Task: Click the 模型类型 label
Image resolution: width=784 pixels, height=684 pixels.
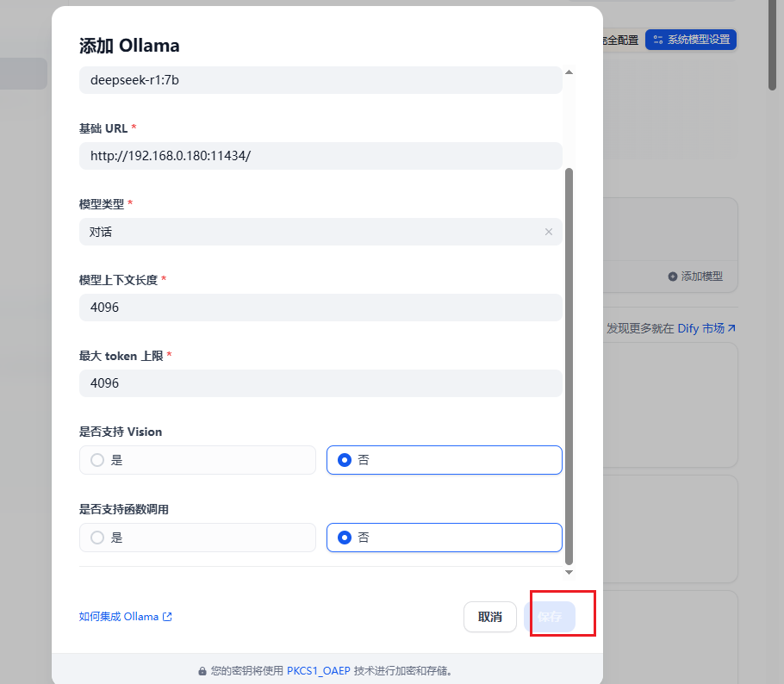Action: 102,204
